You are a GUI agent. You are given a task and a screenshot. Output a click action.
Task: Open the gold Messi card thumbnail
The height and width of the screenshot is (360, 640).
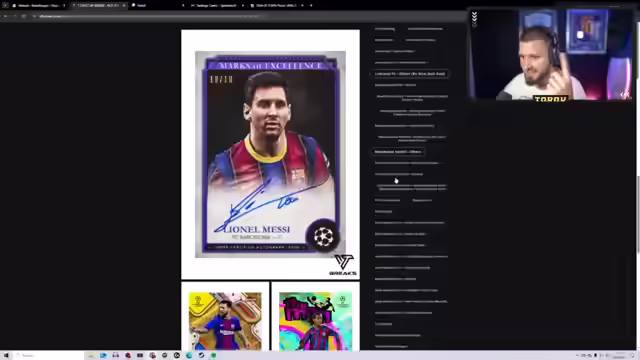pos(225,321)
